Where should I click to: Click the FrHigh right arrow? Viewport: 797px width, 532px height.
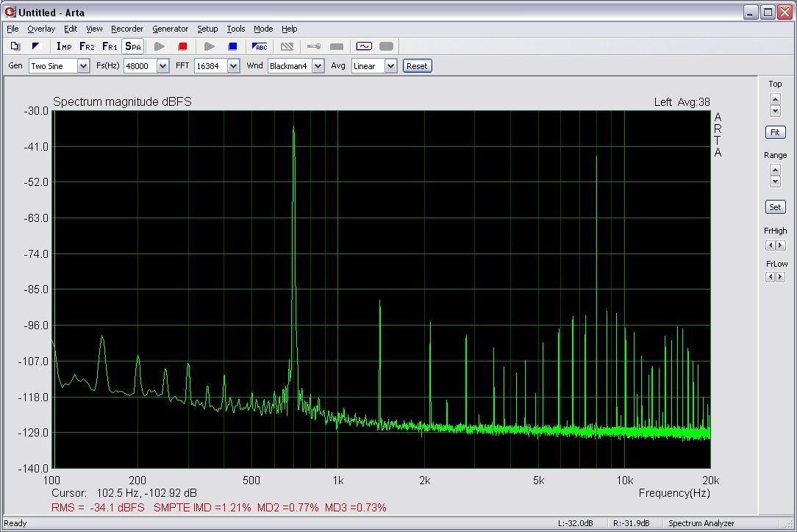780,245
